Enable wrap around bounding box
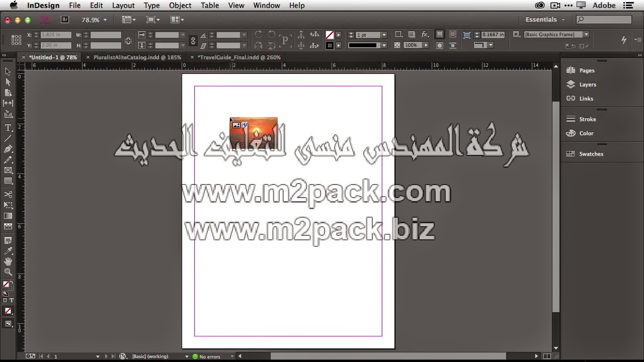The height and width of the screenshot is (362, 644). coord(453,35)
